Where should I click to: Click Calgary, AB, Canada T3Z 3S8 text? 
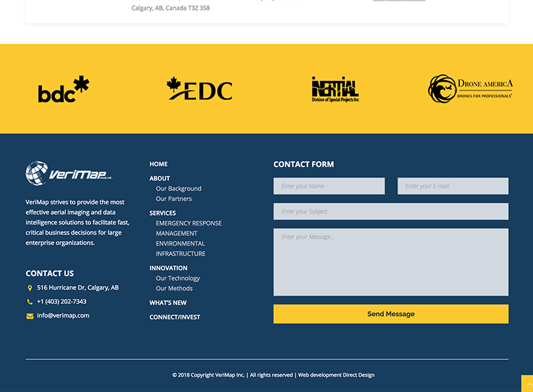171,8
